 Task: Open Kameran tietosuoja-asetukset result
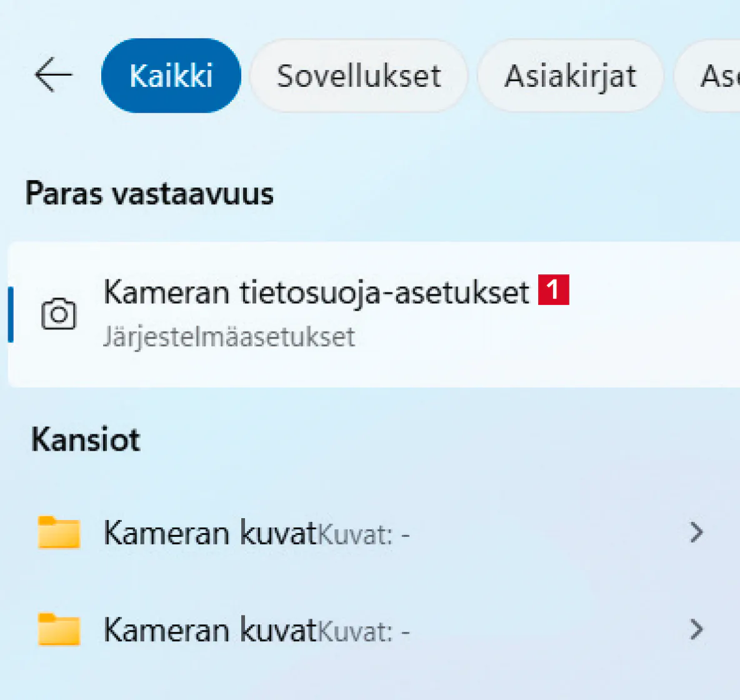pos(316,292)
